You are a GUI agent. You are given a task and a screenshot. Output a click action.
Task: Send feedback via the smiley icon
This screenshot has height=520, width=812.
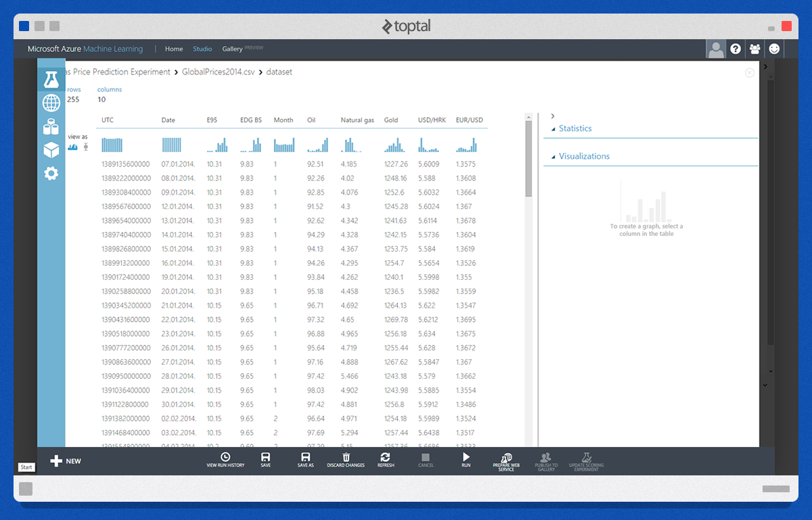click(x=773, y=49)
